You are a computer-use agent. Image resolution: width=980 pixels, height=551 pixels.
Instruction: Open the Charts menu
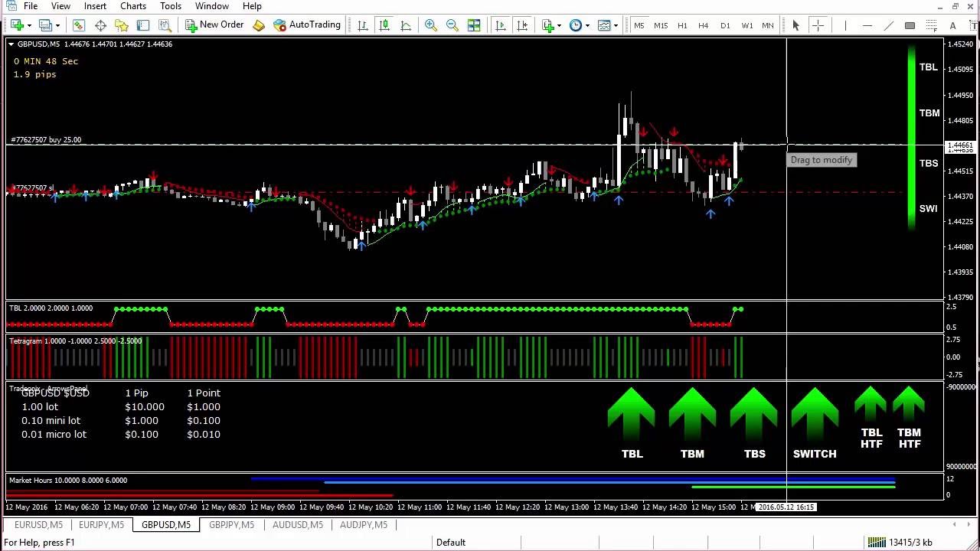[x=133, y=6]
